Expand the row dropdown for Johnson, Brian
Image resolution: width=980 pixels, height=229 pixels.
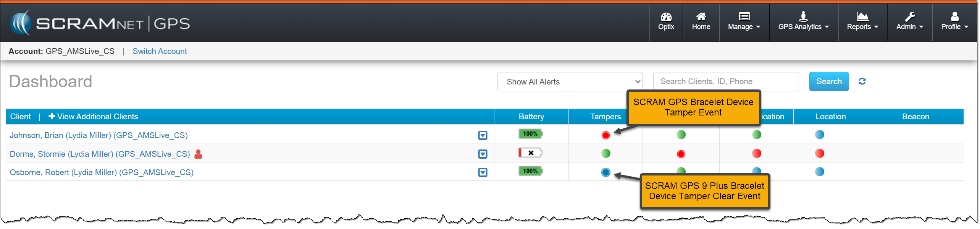[483, 135]
